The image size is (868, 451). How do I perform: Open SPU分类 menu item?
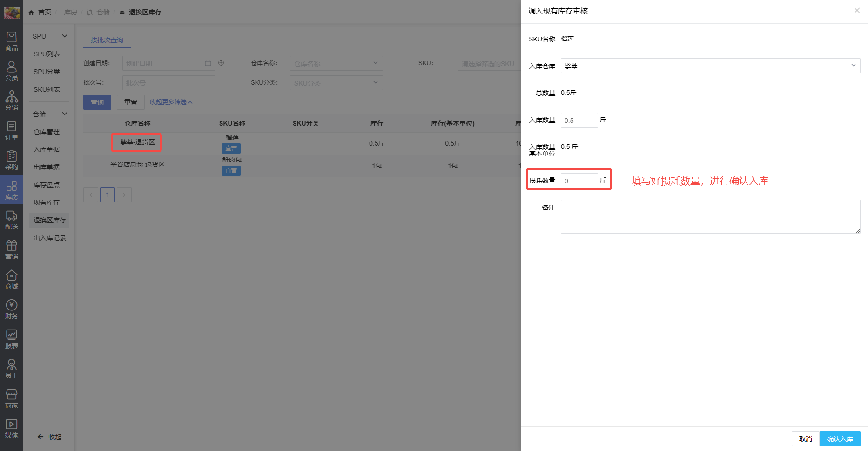(x=47, y=72)
